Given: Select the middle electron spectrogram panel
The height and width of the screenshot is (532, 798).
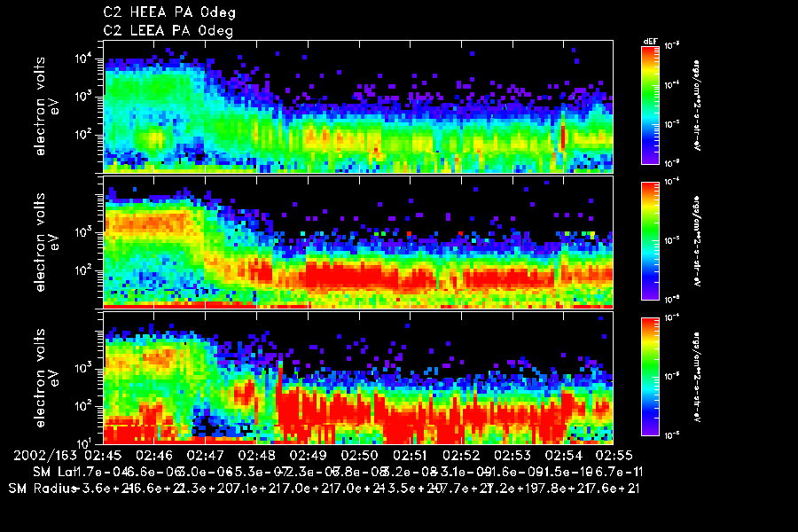Looking at the screenshot, I should pyautogui.click(x=358, y=242).
